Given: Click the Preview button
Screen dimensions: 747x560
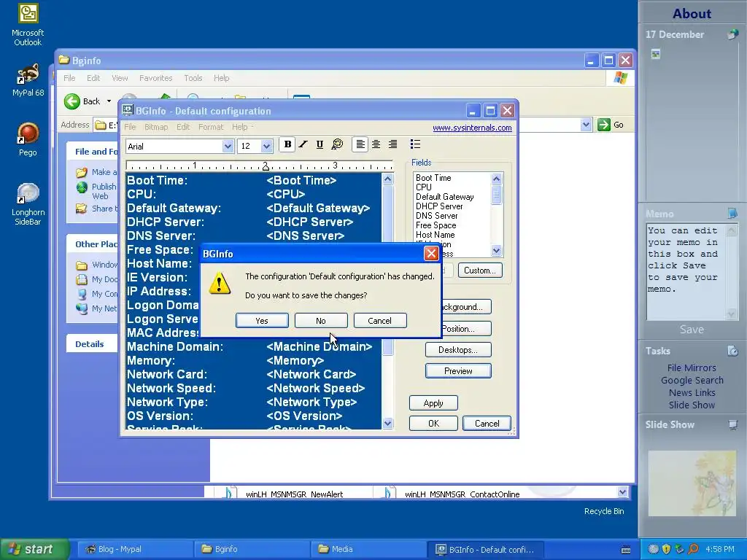Looking at the screenshot, I should 458,371.
